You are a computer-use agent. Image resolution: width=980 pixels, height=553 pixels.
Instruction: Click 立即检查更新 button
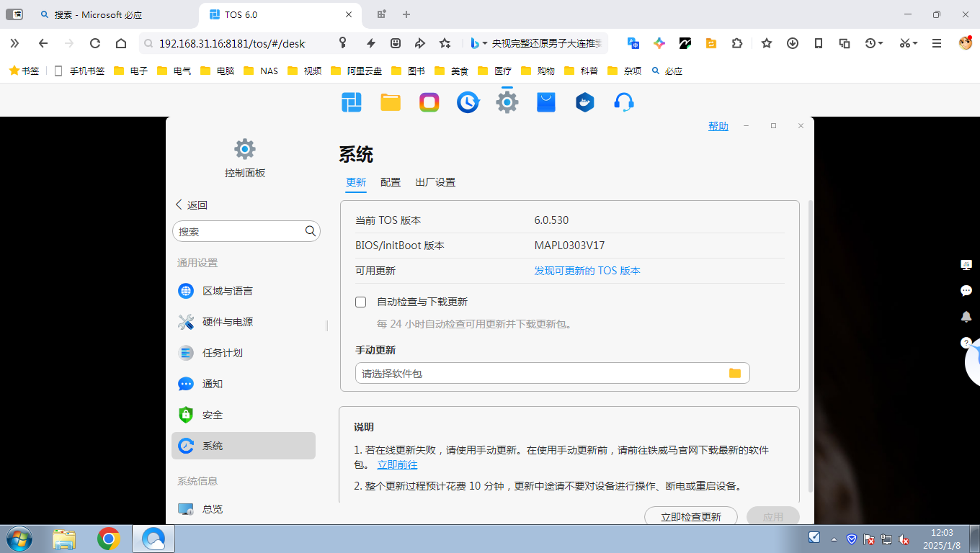point(690,516)
